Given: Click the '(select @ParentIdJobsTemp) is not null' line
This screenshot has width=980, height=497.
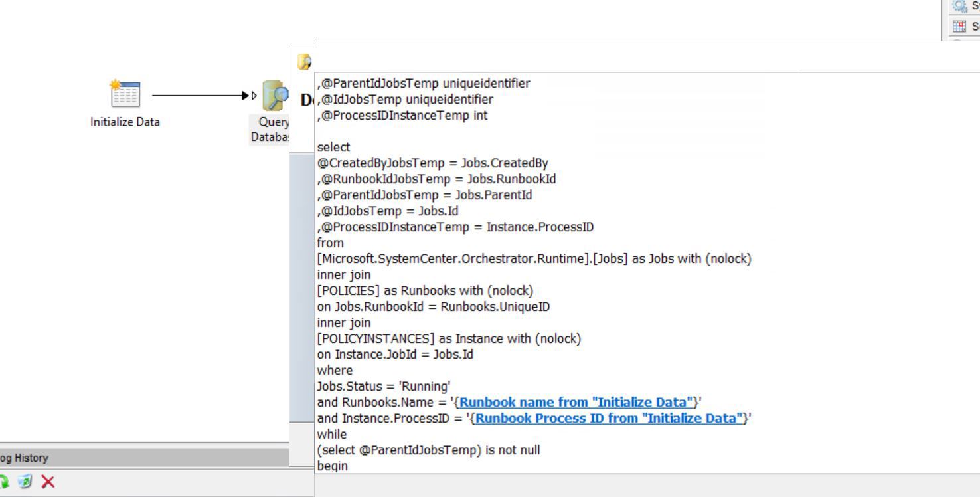Looking at the screenshot, I should pyautogui.click(x=429, y=450).
